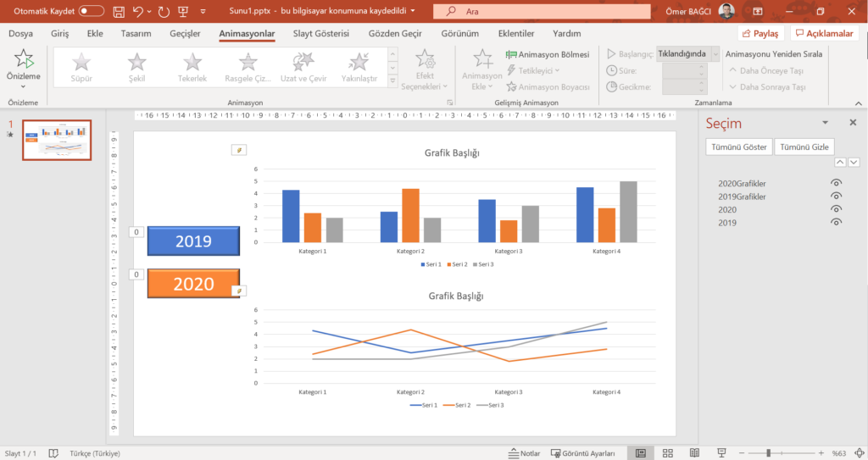Apply the Yakınlaştır animation effect

click(x=359, y=68)
